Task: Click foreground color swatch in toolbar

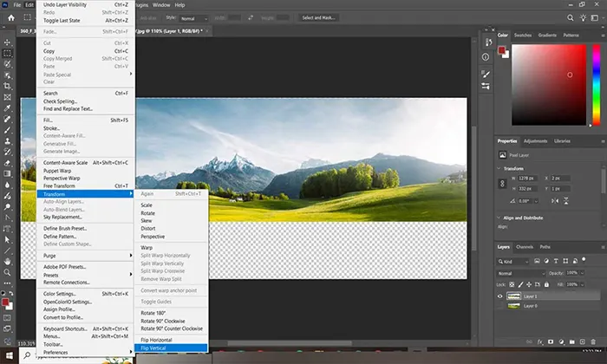Action: tap(5, 302)
